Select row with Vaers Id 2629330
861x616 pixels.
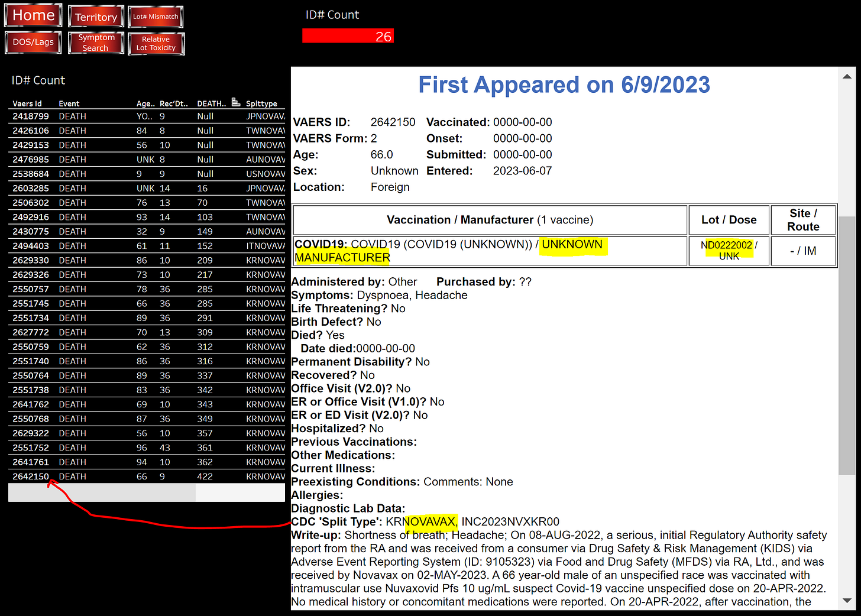147,260
